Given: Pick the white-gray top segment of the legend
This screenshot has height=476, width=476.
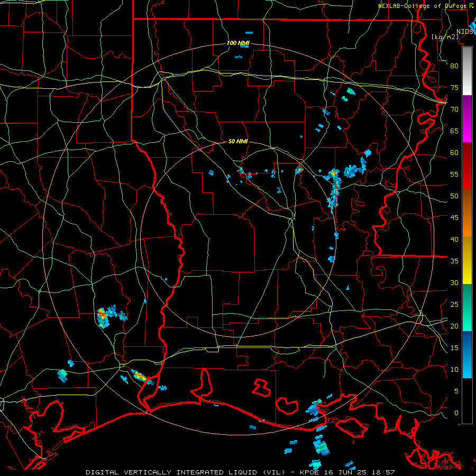Looking at the screenshot, I should [x=467, y=71].
